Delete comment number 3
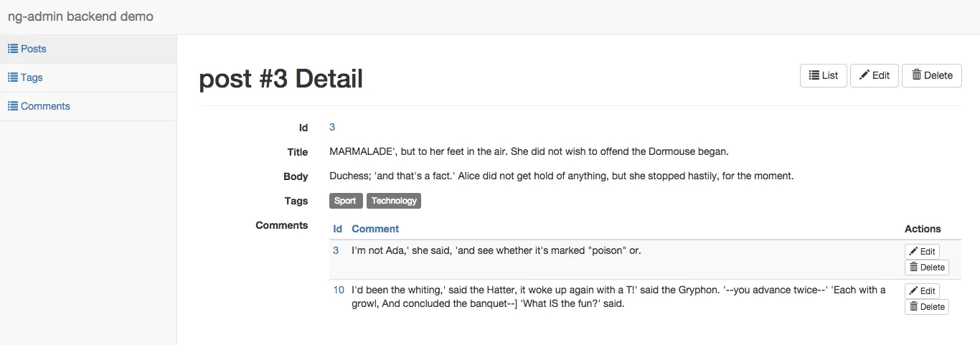The height and width of the screenshot is (345, 980). click(927, 268)
